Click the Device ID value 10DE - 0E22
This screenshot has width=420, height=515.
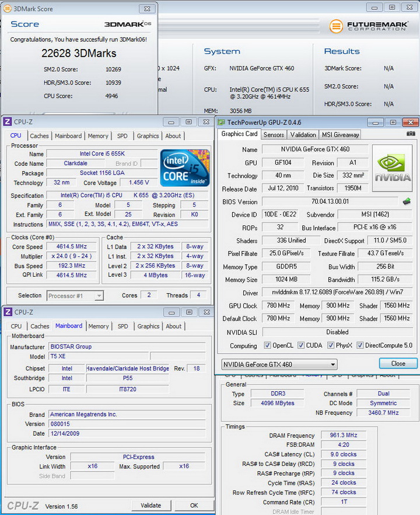[280, 214]
